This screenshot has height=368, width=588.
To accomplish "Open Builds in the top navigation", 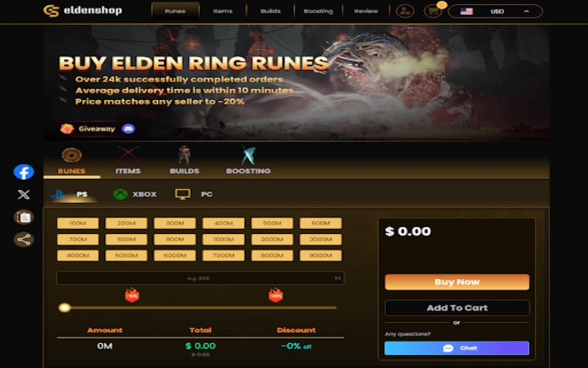I will click(270, 11).
